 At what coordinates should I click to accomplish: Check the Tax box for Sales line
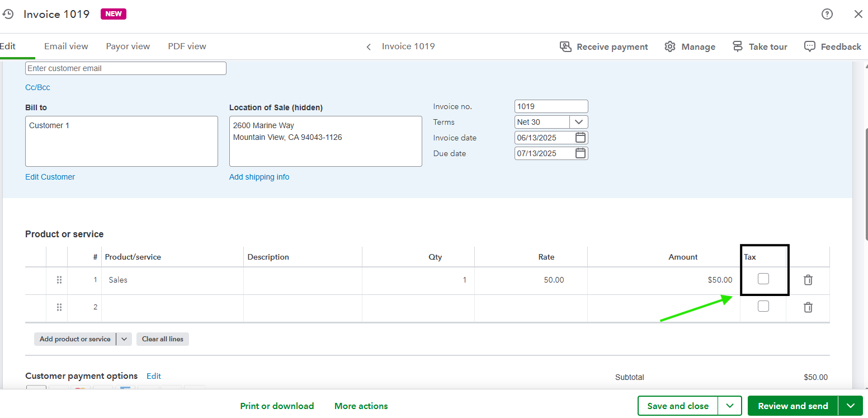point(763,279)
